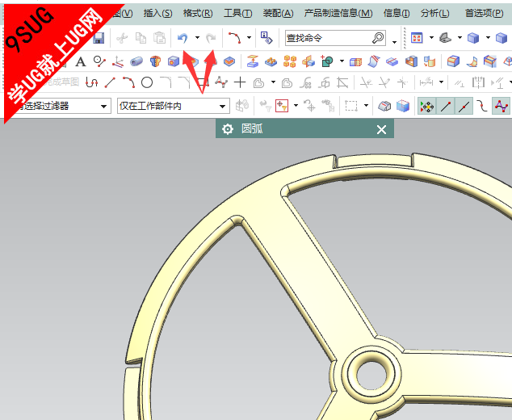Click the gear icon in the 圆弧 dialog
Viewport: 512px width, 420px height.
click(228, 129)
